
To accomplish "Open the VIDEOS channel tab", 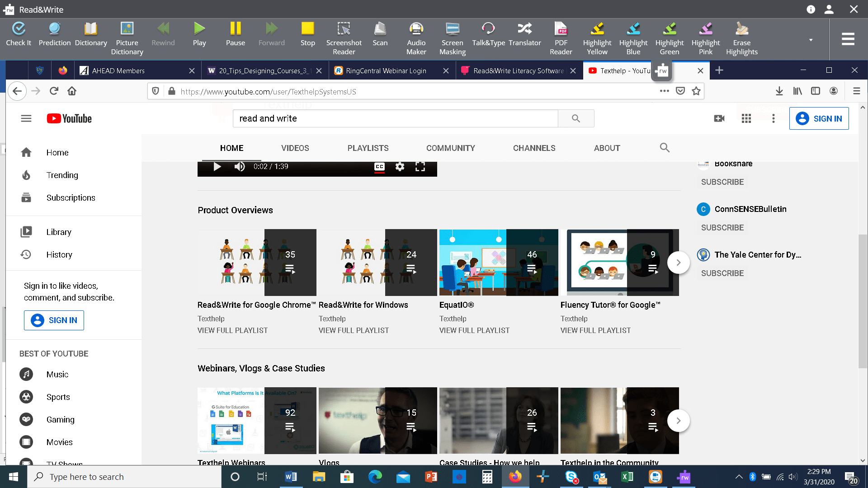I will tap(295, 148).
